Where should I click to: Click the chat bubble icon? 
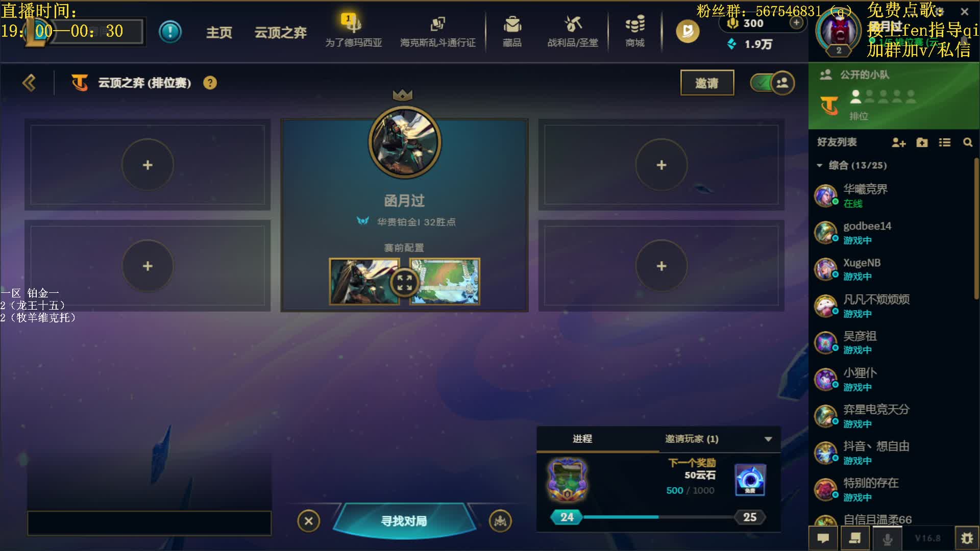[x=823, y=538]
